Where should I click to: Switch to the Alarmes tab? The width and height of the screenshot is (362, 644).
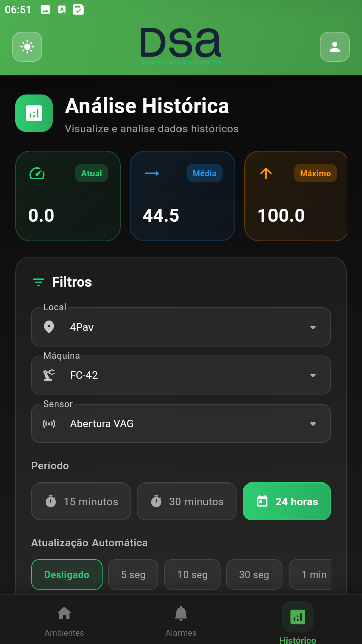(181, 621)
